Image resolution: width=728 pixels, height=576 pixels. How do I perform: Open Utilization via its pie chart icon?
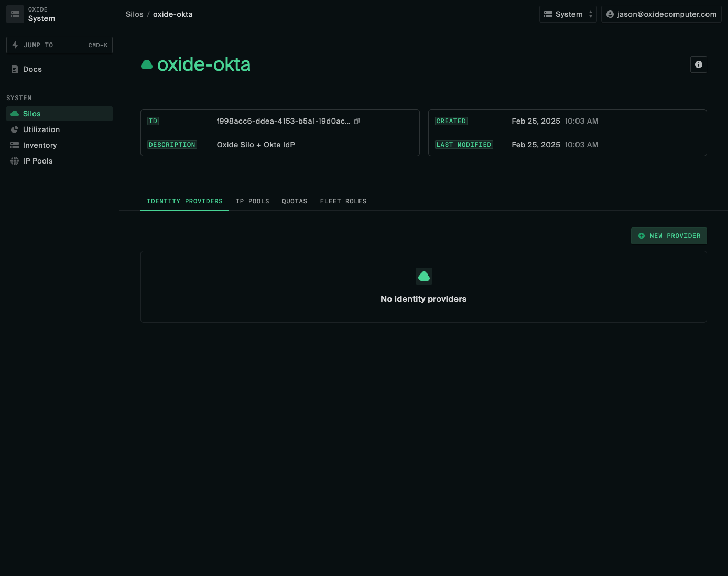[x=14, y=129]
